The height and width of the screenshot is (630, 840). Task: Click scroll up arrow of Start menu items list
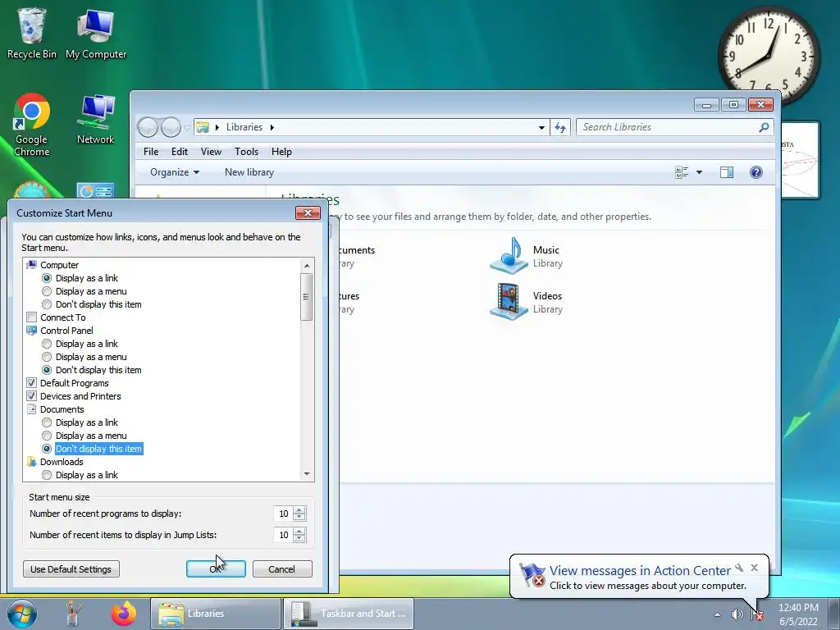tap(307, 266)
